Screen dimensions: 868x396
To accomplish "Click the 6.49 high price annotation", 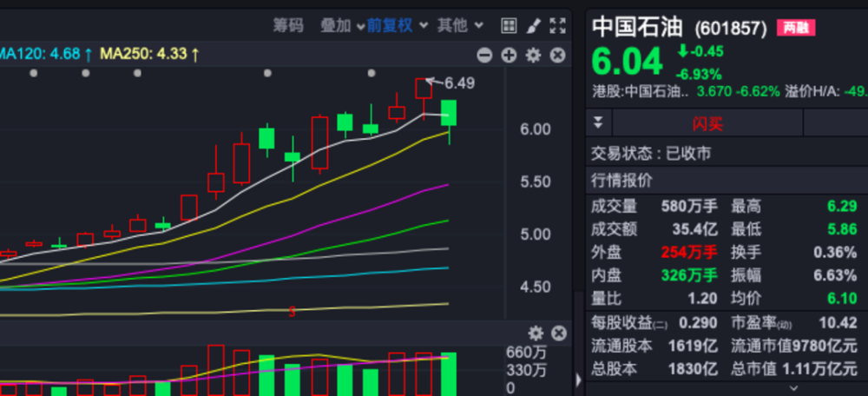I will click(459, 83).
